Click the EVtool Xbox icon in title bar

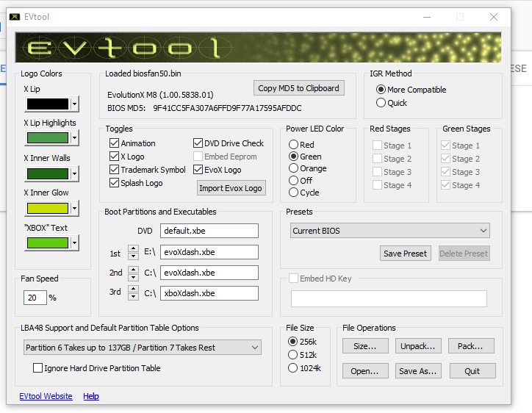(15, 17)
